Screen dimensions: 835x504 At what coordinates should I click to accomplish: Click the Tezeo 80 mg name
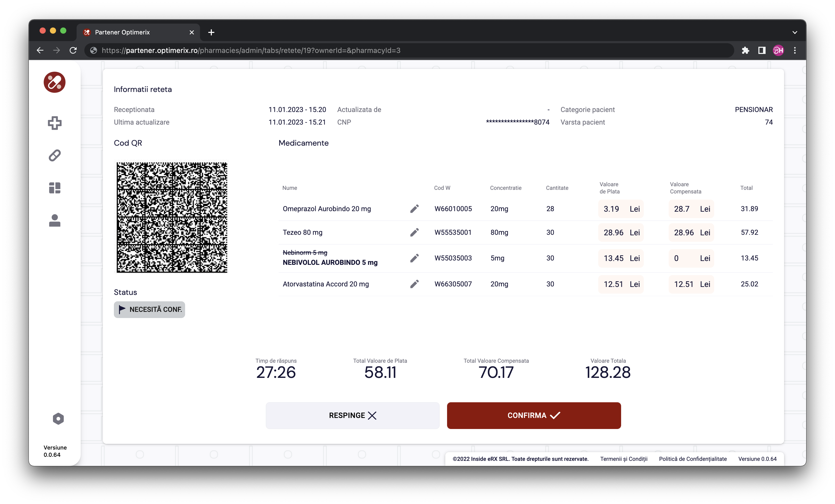click(x=303, y=232)
